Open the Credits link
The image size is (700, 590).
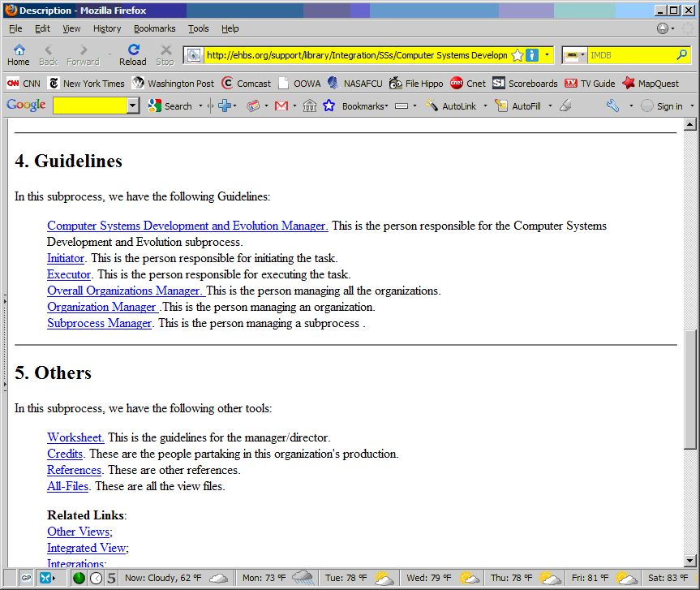click(65, 454)
